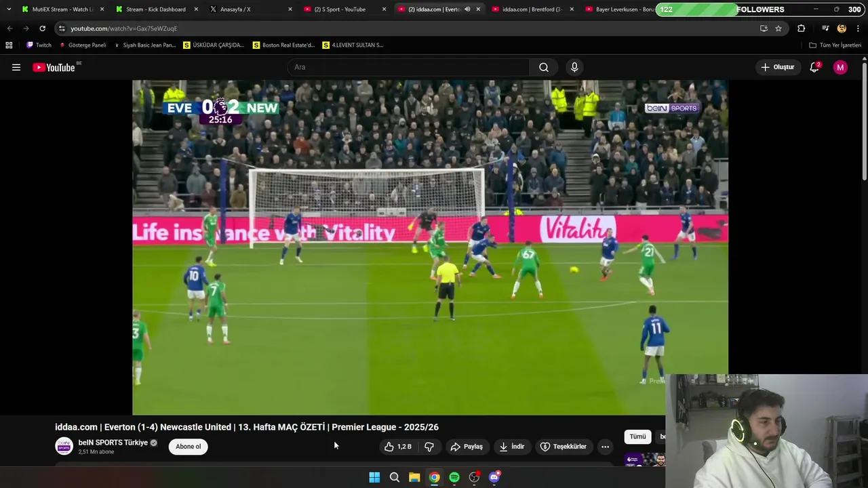Go back in browser history
This screenshot has width=868, height=488.
9,28
